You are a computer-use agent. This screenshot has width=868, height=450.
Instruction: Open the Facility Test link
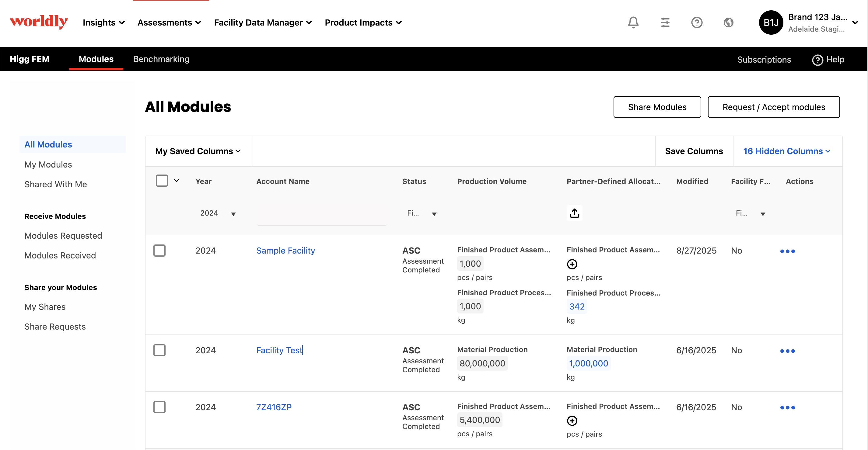pyautogui.click(x=279, y=350)
